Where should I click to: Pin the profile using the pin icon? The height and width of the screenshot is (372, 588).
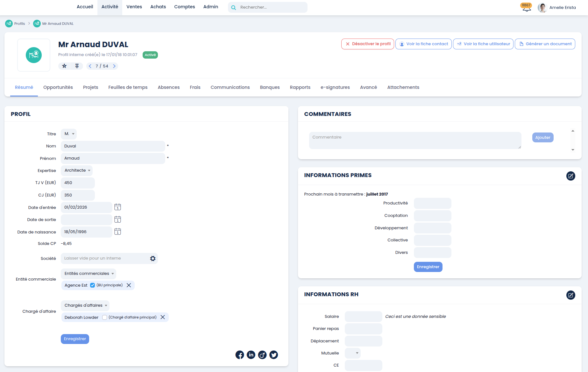(77, 66)
